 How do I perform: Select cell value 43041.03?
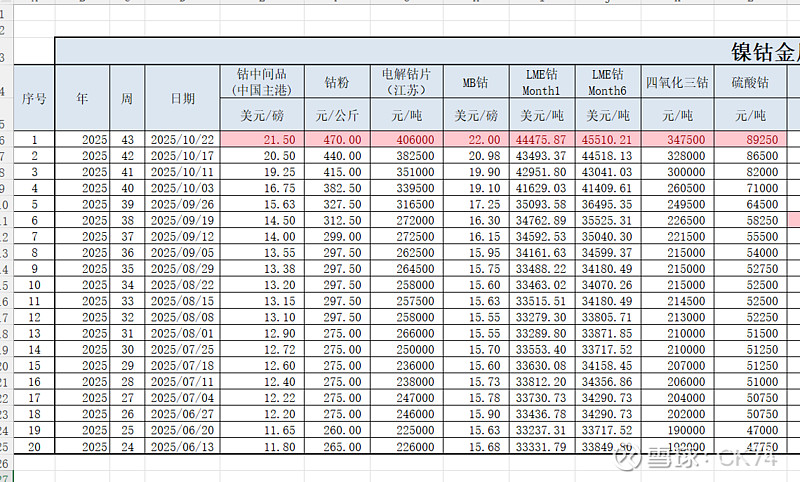608,172
